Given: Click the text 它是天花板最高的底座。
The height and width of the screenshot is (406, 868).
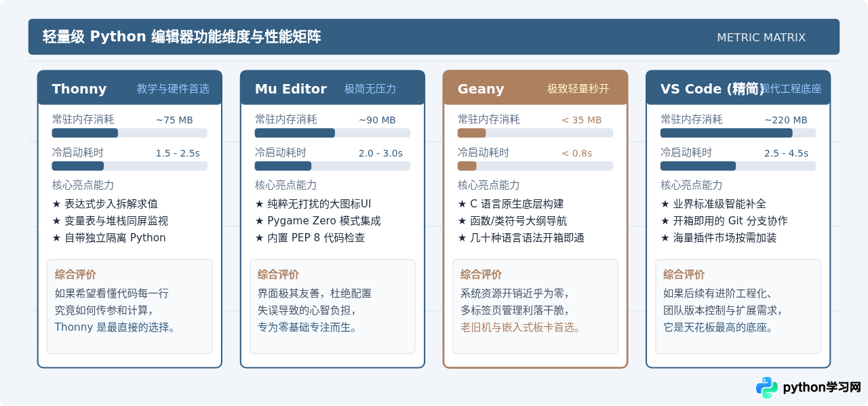Looking at the screenshot, I should 718,327.
